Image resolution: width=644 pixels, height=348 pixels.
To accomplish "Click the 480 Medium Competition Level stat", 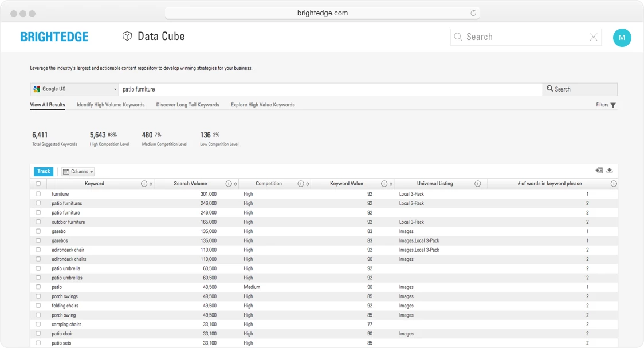I will tap(164, 139).
